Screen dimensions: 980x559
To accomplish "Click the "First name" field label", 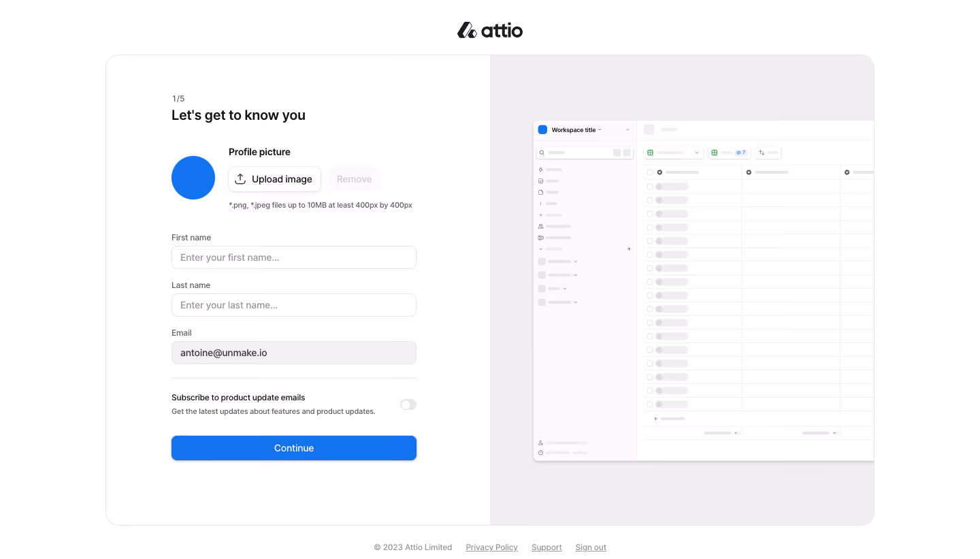I will click(x=191, y=238).
